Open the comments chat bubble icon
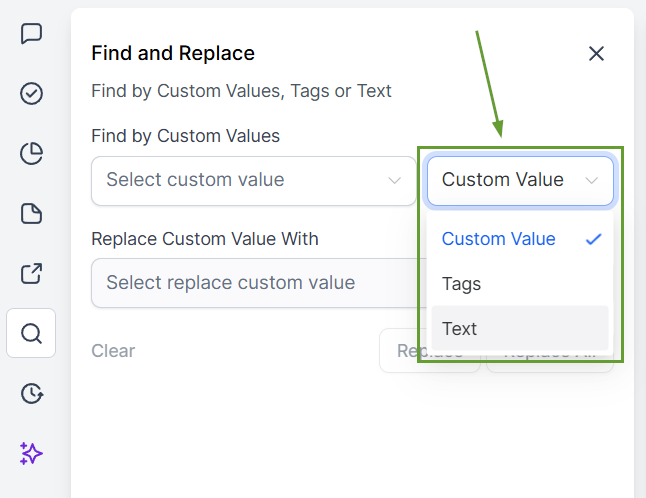The image size is (646, 498). tap(31, 34)
